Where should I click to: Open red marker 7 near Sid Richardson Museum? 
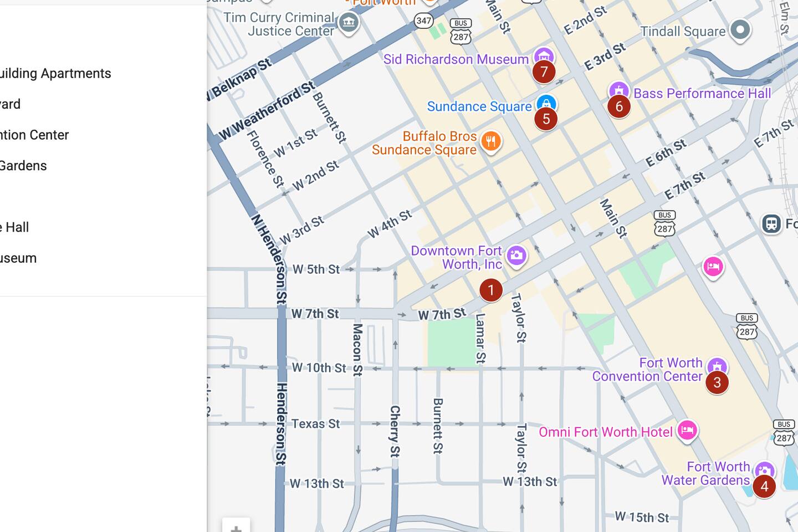tap(544, 72)
